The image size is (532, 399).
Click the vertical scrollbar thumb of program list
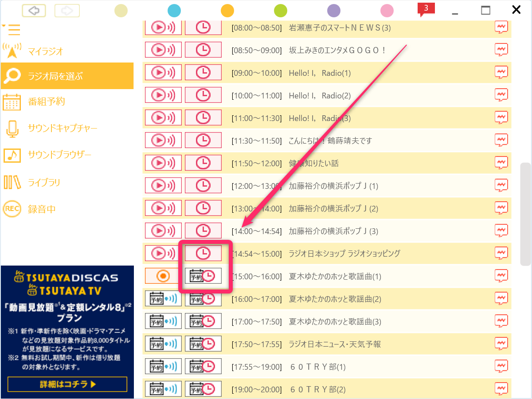coord(525,214)
